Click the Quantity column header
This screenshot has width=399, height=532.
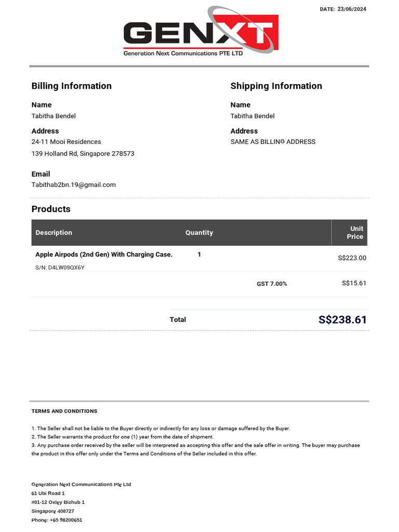click(199, 233)
